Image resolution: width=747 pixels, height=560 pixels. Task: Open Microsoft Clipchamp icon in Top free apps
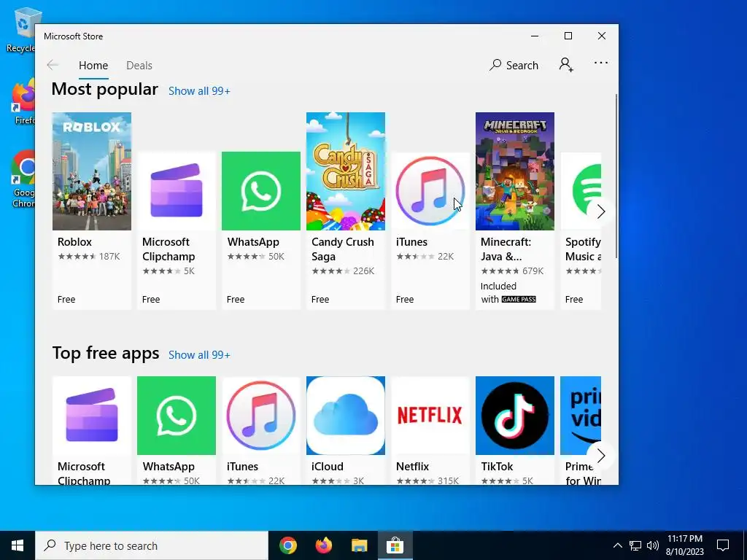click(91, 416)
